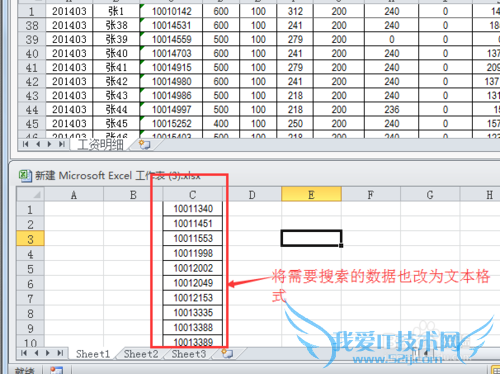Viewport: 500px width, 374px height.
Task: Click cell 400 in row 45 of upper workbook
Action: click(x=221, y=123)
